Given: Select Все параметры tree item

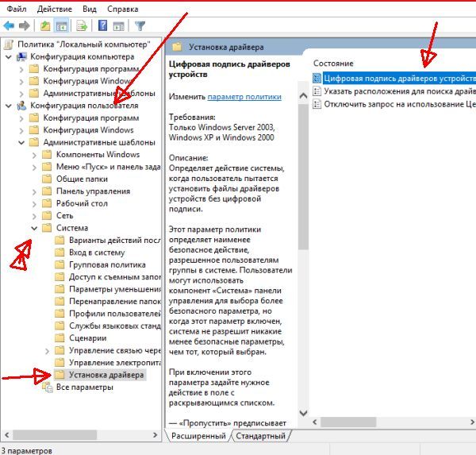Looking at the screenshot, I should click(x=85, y=388).
